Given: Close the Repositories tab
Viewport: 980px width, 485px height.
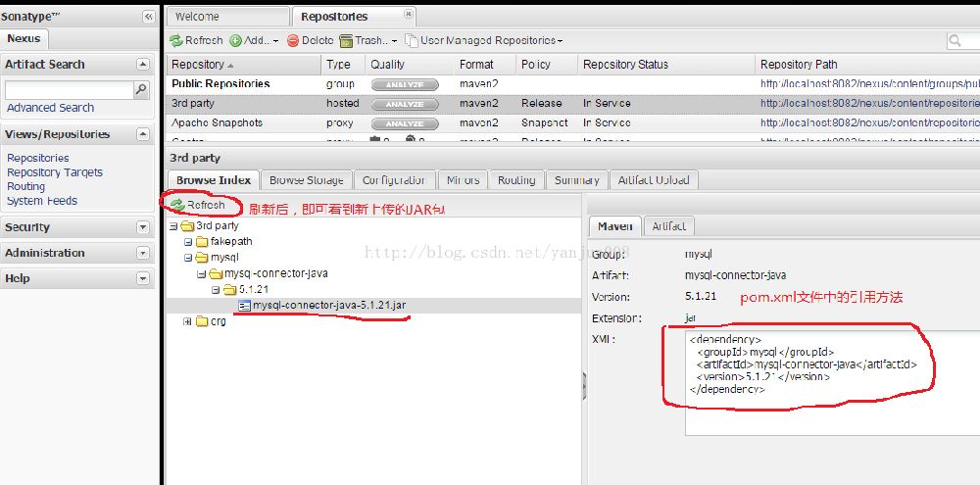Looking at the screenshot, I should click(x=408, y=14).
